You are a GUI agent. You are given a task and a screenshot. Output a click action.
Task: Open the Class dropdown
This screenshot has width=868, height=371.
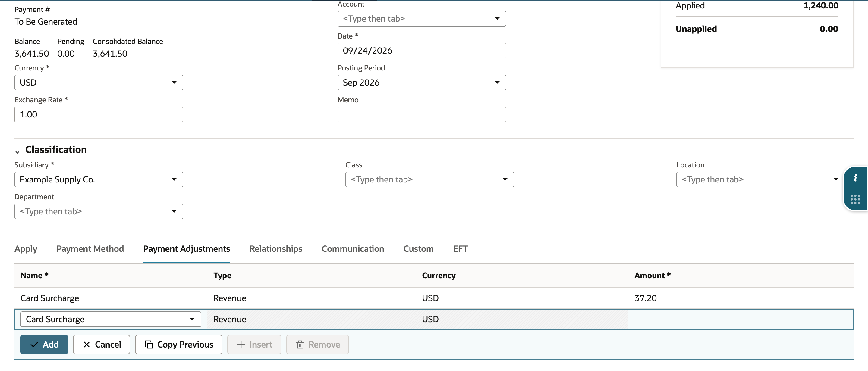[429, 179]
